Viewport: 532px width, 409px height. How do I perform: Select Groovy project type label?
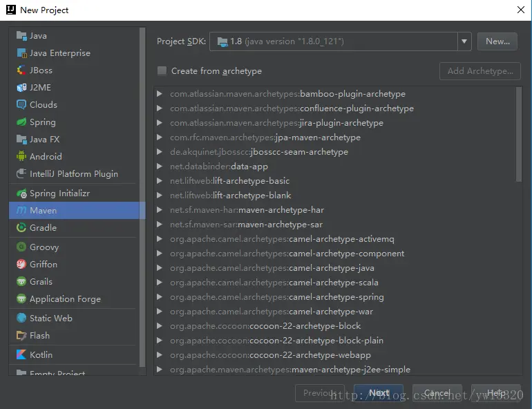(44, 247)
